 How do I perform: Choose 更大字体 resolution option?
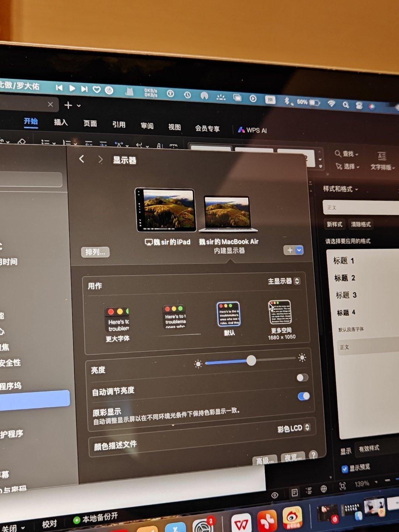click(117, 324)
